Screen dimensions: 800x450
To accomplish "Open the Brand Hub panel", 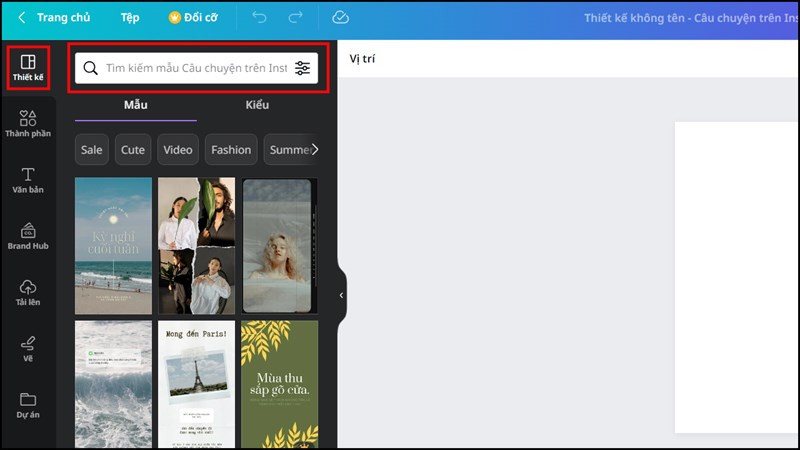I will pos(28,236).
